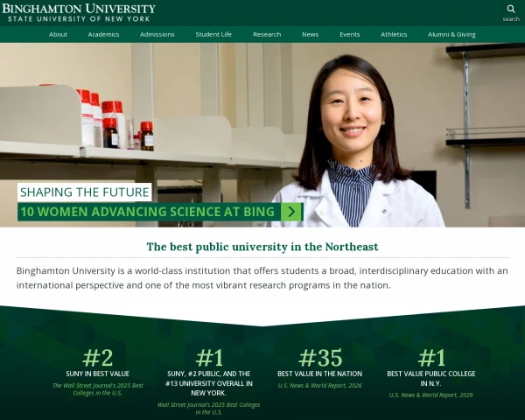Image resolution: width=525 pixels, height=420 pixels.
Task: Click the Shaping the Future banner label
Action: click(x=84, y=192)
